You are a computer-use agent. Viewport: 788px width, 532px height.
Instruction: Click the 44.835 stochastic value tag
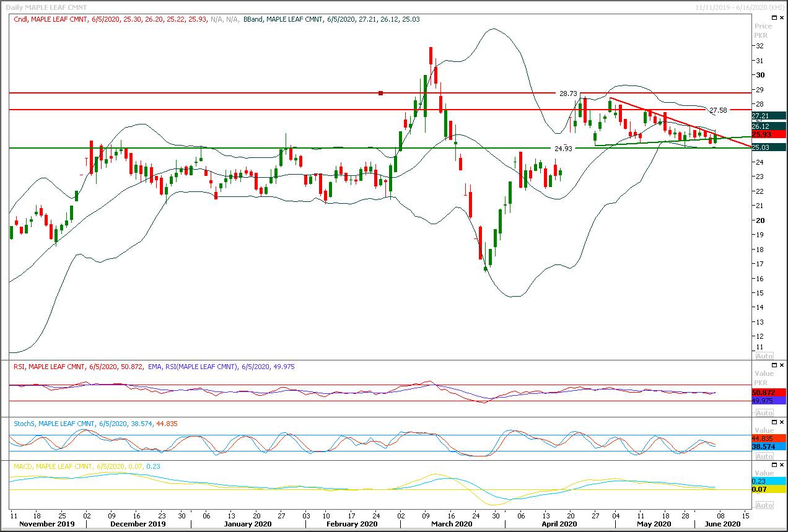[769, 438]
